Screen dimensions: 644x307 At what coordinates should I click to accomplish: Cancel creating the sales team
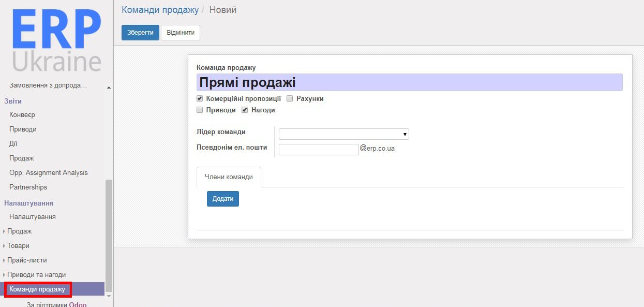180,32
